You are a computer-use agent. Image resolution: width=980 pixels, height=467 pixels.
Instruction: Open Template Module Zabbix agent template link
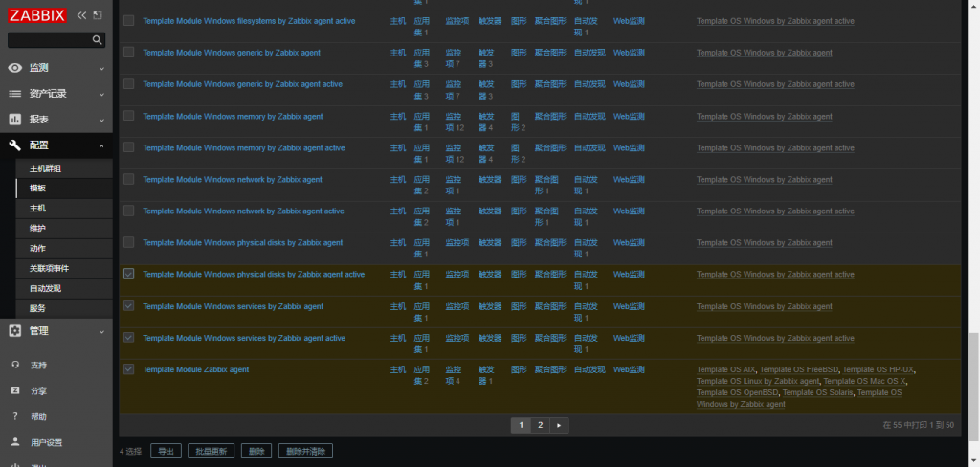pyautogui.click(x=195, y=369)
